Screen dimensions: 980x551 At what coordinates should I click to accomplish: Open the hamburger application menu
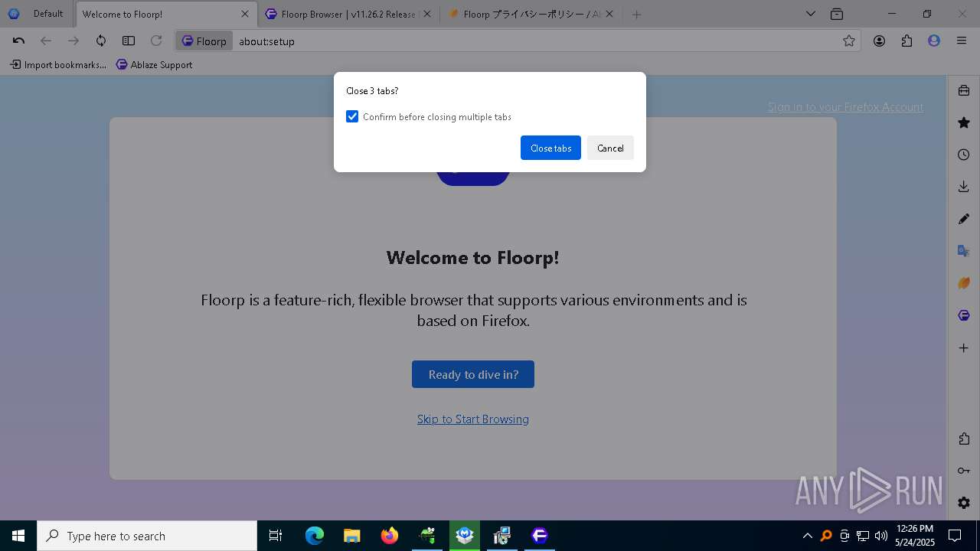click(x=962, y=41)
